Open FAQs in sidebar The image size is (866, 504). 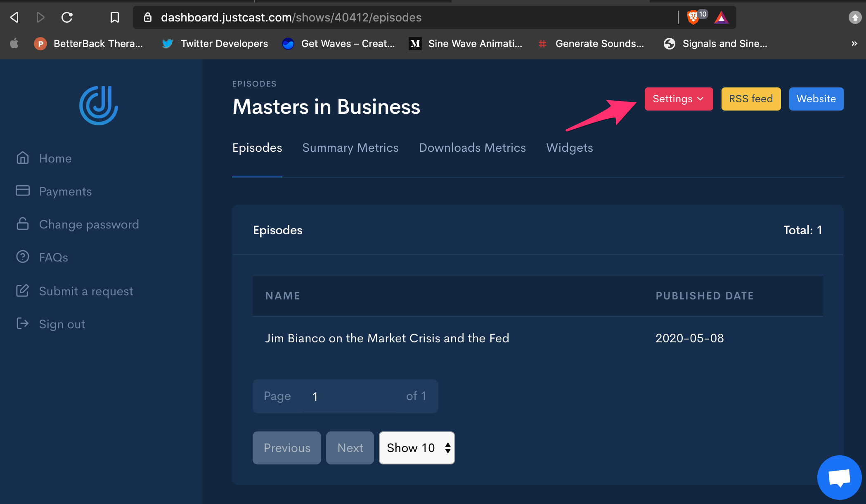[x=54, y=257]
